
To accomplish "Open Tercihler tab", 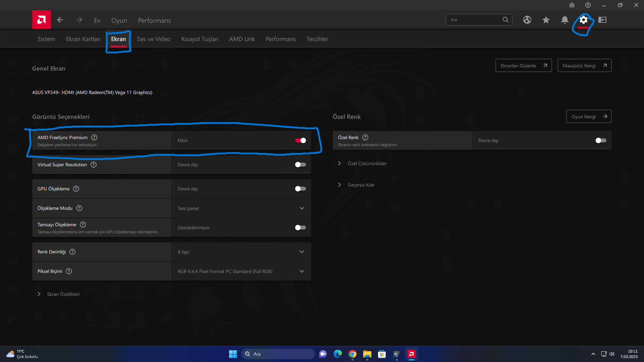I will pyautogui.click(x=317, y=39).
